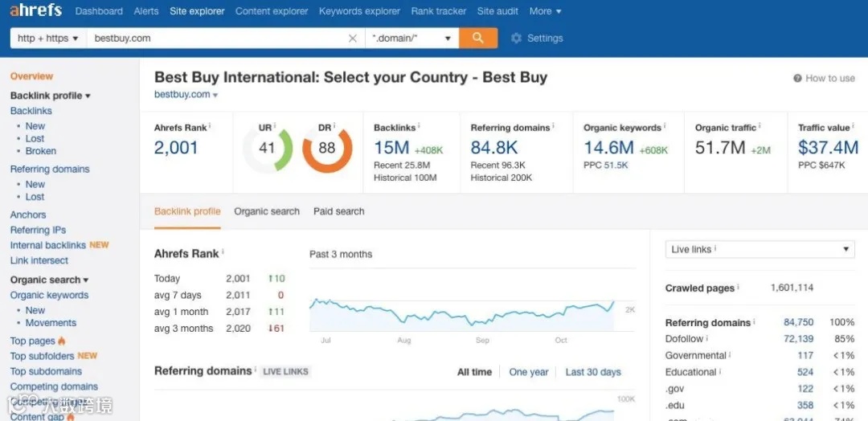This screenshot has width=868, height=421.
Task: Click the info icon beside UR
Action: [275, 126]
